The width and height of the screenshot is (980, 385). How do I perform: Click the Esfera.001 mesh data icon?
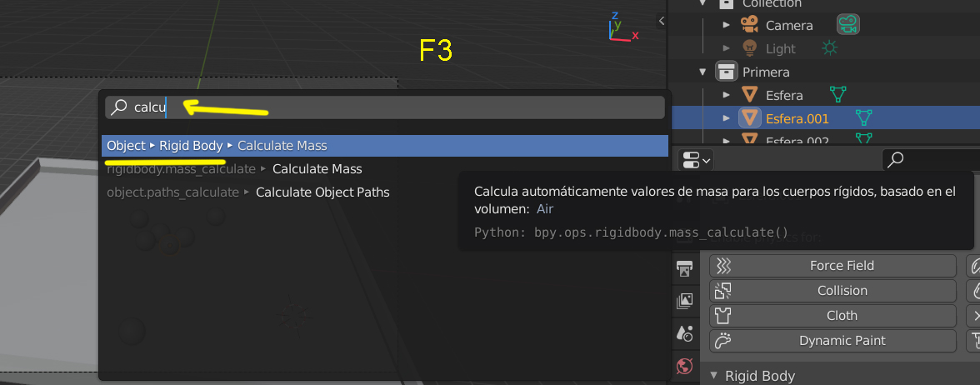tap(864, 118)
